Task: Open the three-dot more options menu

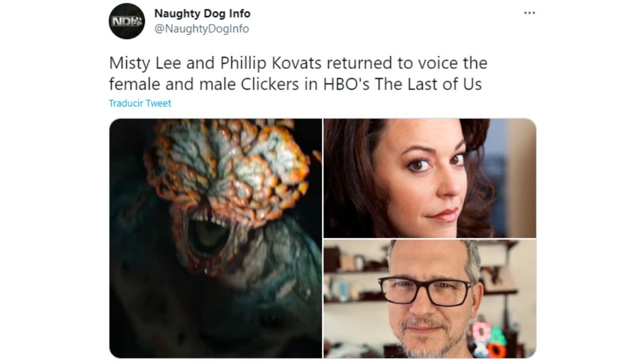Action: click(529, 13)
